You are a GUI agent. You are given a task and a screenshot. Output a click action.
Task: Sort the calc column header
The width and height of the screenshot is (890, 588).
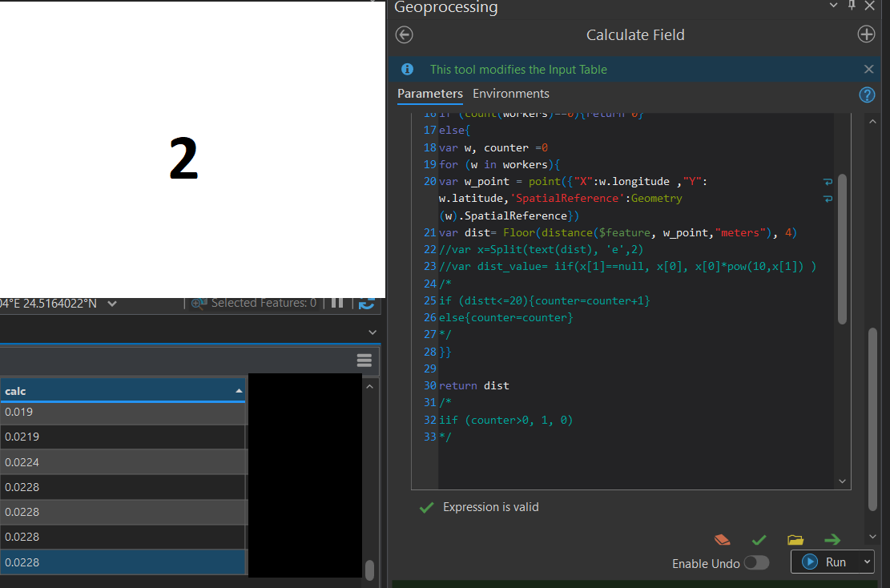(x=120, y=391)
